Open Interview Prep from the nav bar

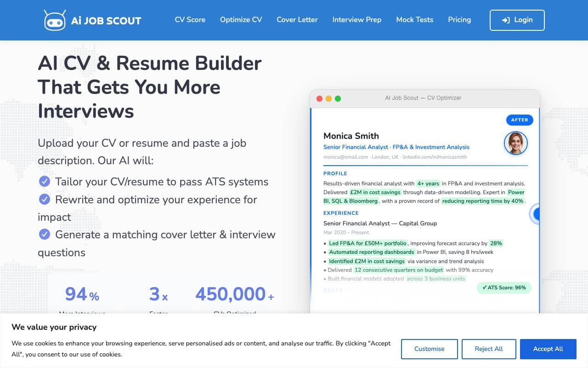click(357, 20)
